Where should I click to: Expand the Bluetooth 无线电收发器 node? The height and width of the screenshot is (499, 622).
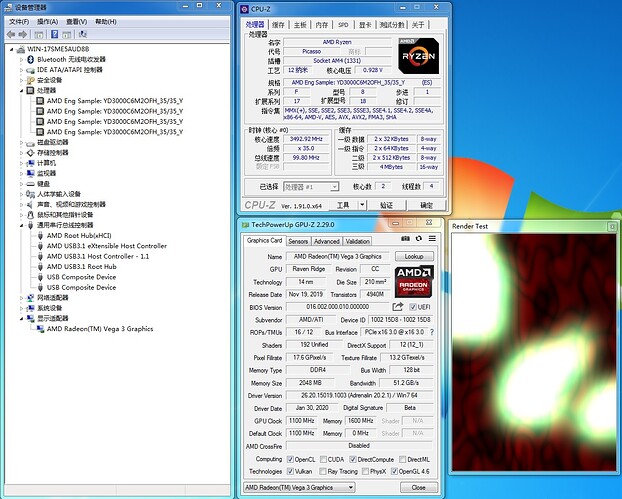pos(21,59)
